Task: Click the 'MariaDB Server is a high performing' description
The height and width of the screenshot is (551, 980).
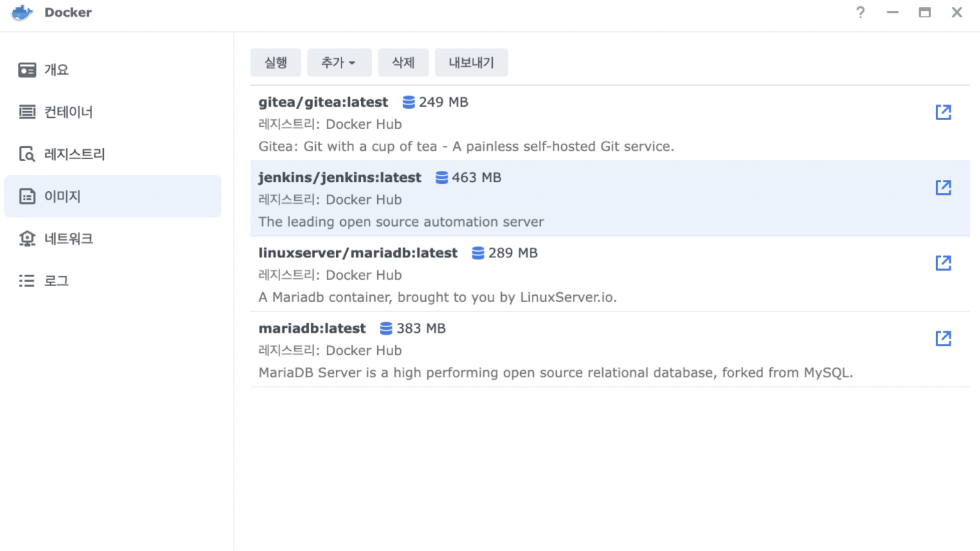Action: point(556,372)
